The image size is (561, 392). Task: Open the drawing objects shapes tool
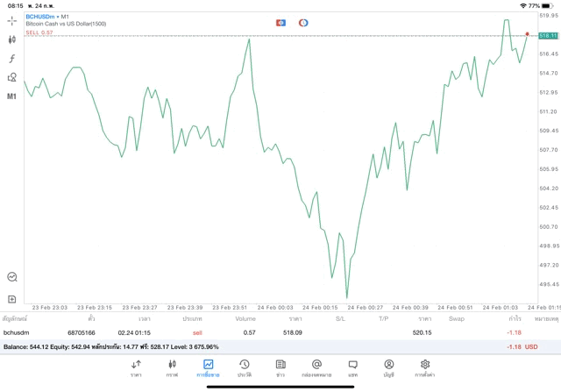pos(11,77)
